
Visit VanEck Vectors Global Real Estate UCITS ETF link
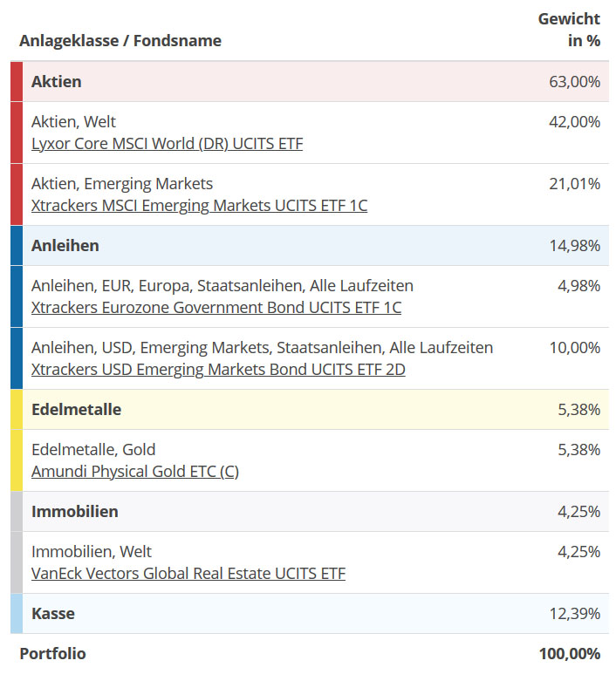click(x=188, y=574)
